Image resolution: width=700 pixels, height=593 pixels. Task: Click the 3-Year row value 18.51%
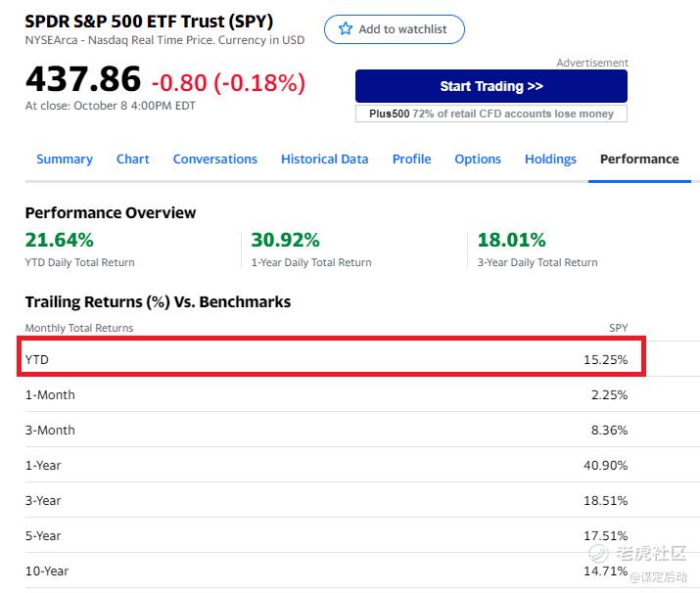605,501
